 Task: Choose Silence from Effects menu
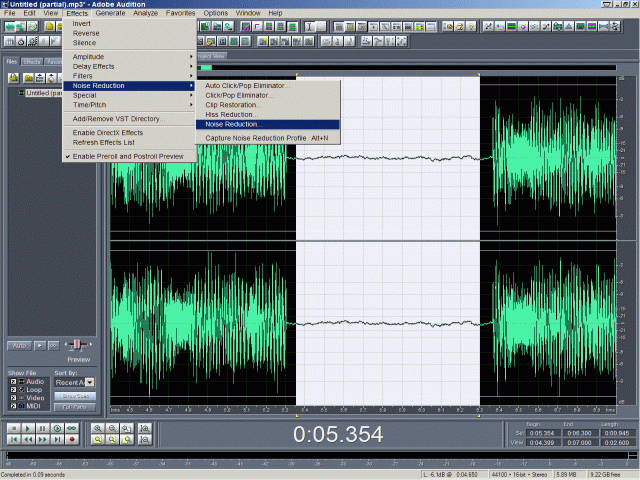tap(129, 43)
